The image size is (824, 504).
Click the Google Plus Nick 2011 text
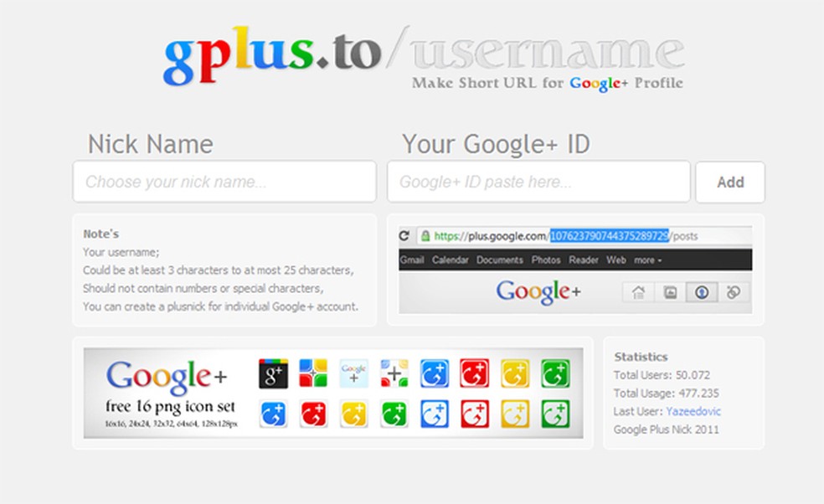pos(666,429)
